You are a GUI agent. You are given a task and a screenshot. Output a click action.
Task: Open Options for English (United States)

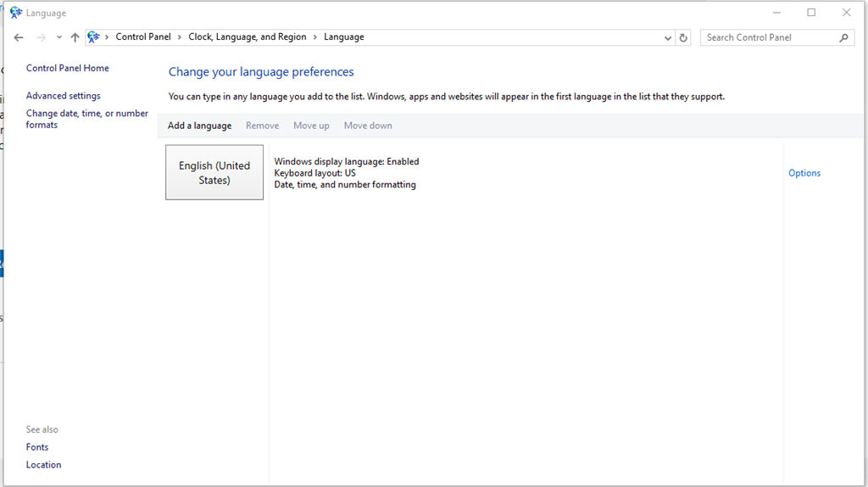804,173
